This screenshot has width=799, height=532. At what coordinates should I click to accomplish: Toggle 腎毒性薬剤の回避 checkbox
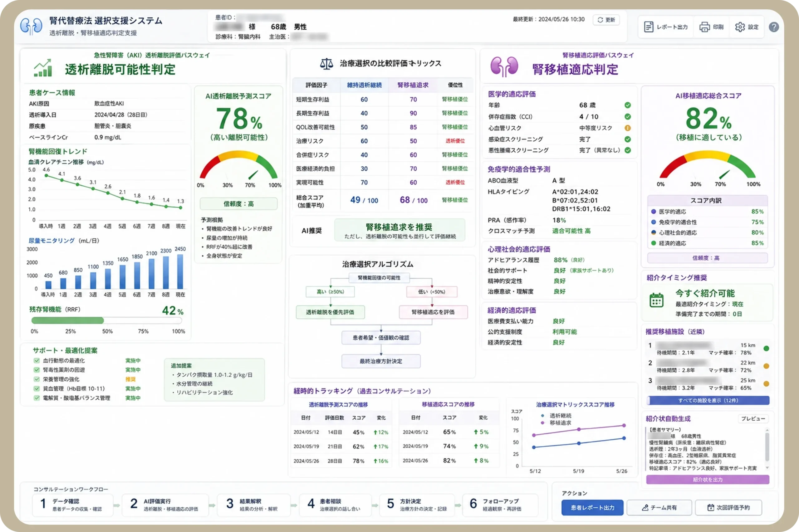(36, 370)
